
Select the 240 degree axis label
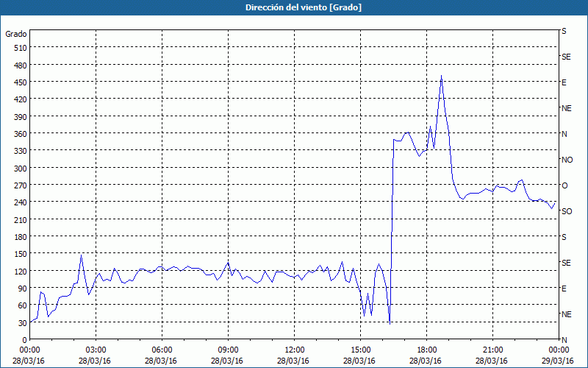21,202
